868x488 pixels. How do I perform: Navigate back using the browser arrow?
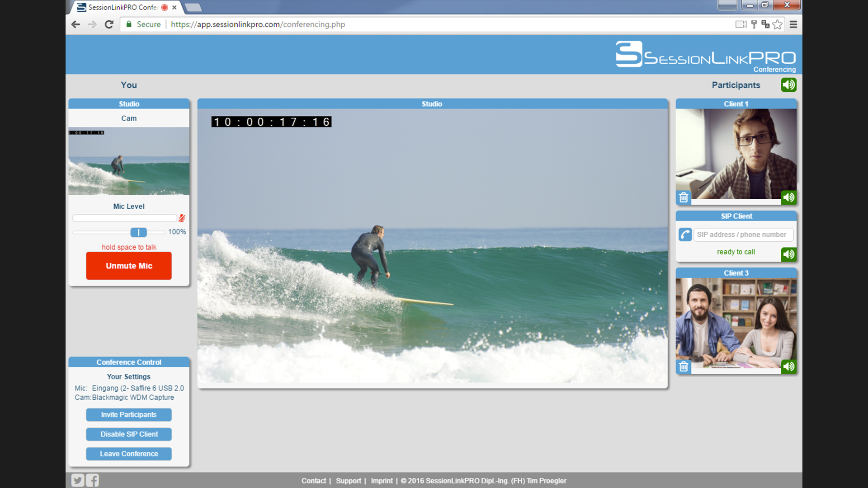75,24
